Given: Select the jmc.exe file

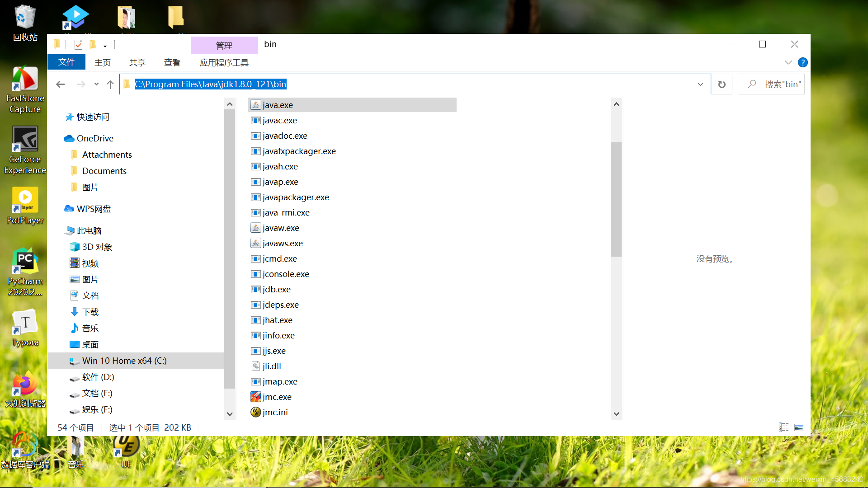Looking at the screenshot, I should (277, 397).
